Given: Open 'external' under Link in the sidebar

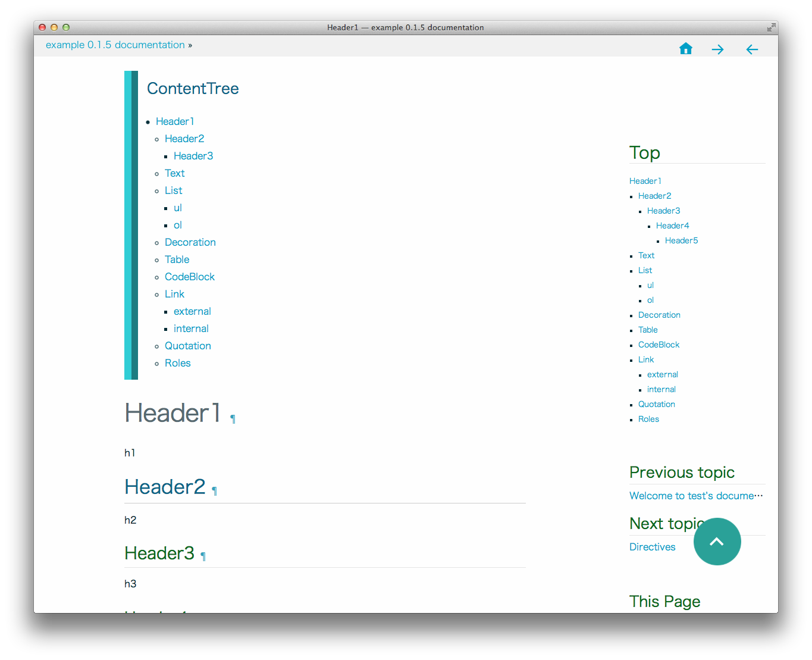Looking at the screenshot, I should pyautogui.click(x=662, y=374).
